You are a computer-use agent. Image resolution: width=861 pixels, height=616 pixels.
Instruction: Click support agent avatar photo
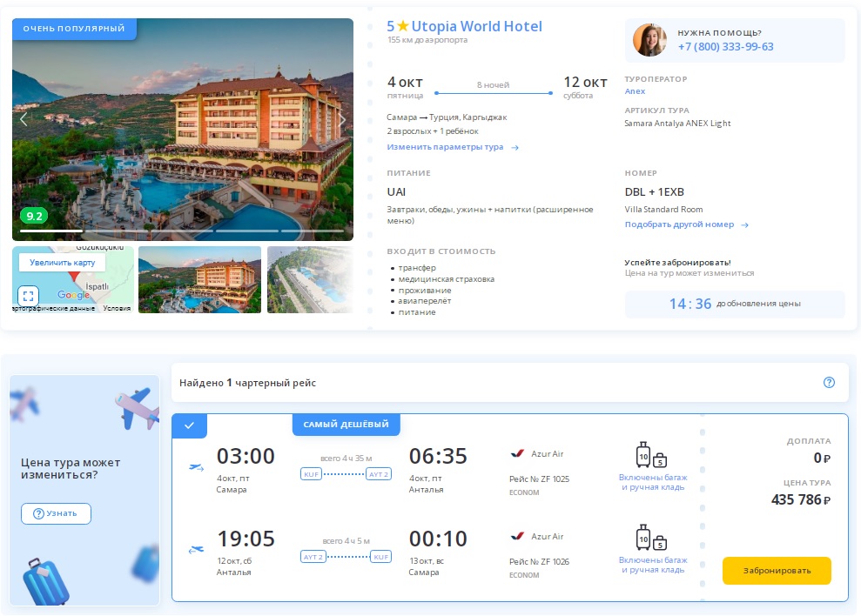[649, 40]
